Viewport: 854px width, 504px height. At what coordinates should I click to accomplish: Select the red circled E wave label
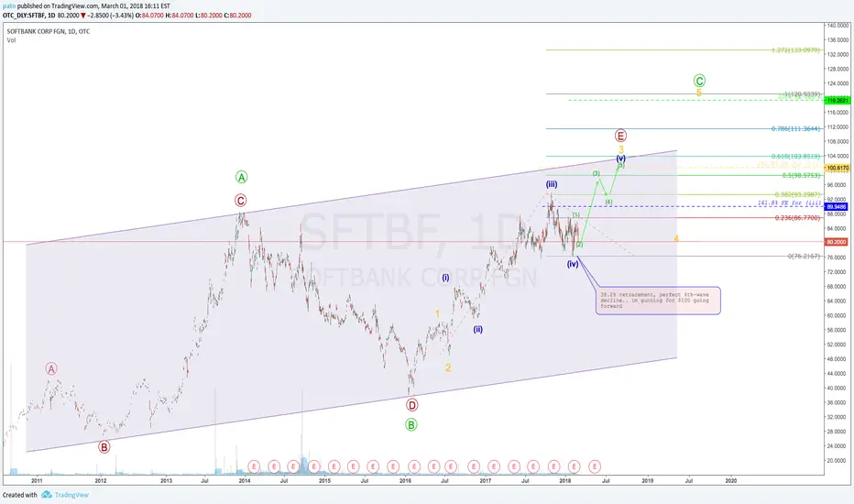tap(620, 135)
